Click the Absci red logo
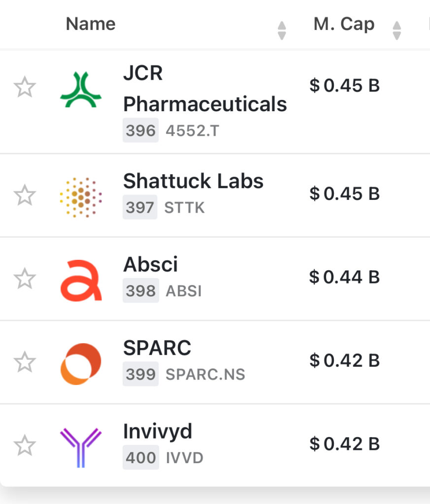 (81, 280)
